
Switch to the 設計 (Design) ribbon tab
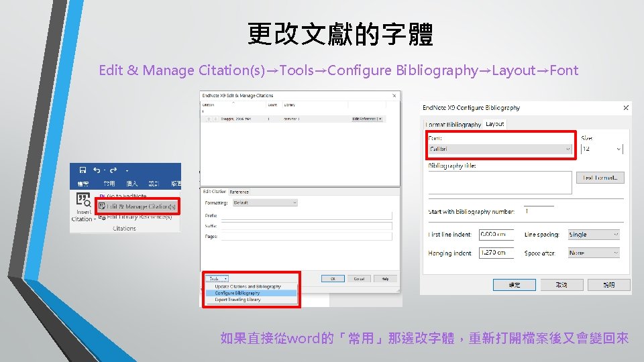154,184
